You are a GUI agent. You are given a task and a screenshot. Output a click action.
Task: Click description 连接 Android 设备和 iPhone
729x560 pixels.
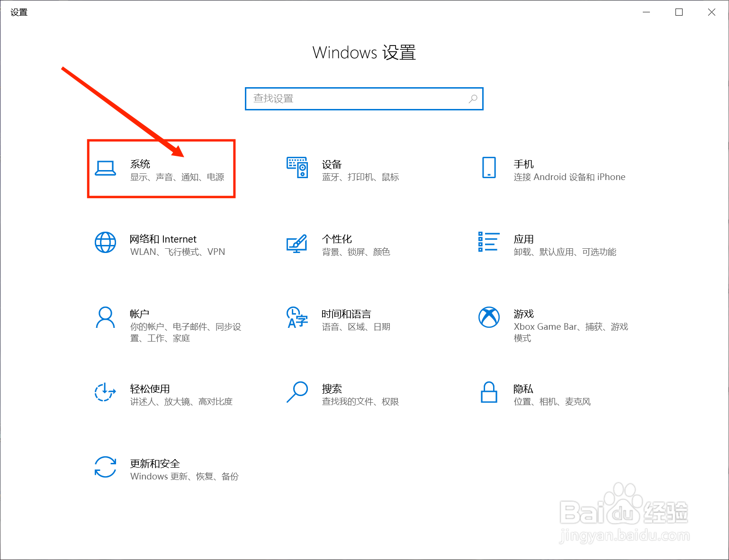[569, 177]
